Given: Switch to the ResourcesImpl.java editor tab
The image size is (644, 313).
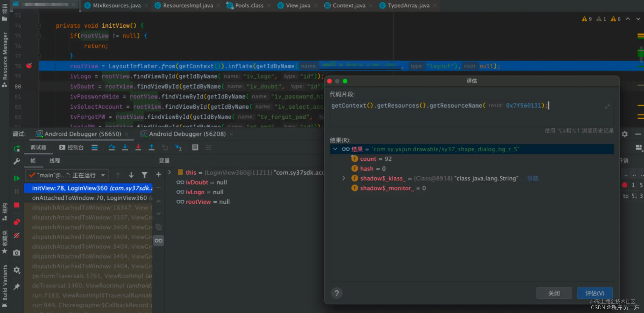Looking at the screenshot, I should tap(188, 5).
